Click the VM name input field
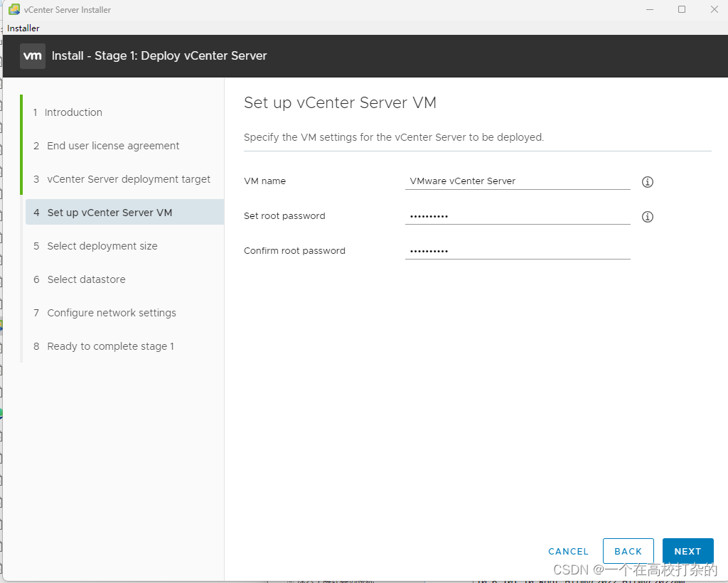The width and height of the screenshot is (728, 583). coord(518,181)
